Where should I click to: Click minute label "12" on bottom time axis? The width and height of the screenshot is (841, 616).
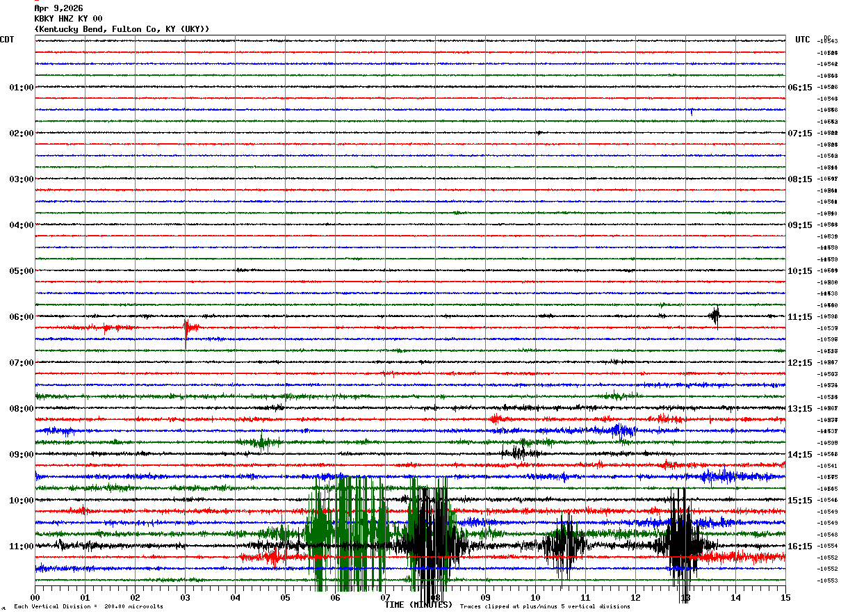(635, 597)
